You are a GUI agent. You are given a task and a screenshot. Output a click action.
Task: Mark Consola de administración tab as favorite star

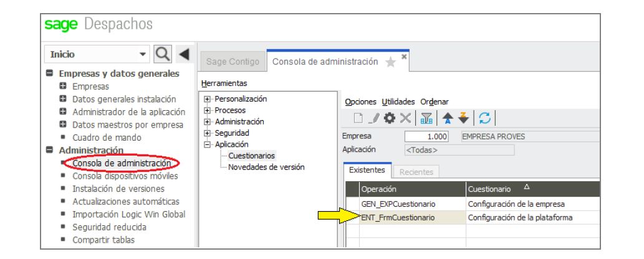[x=391, y=62]
